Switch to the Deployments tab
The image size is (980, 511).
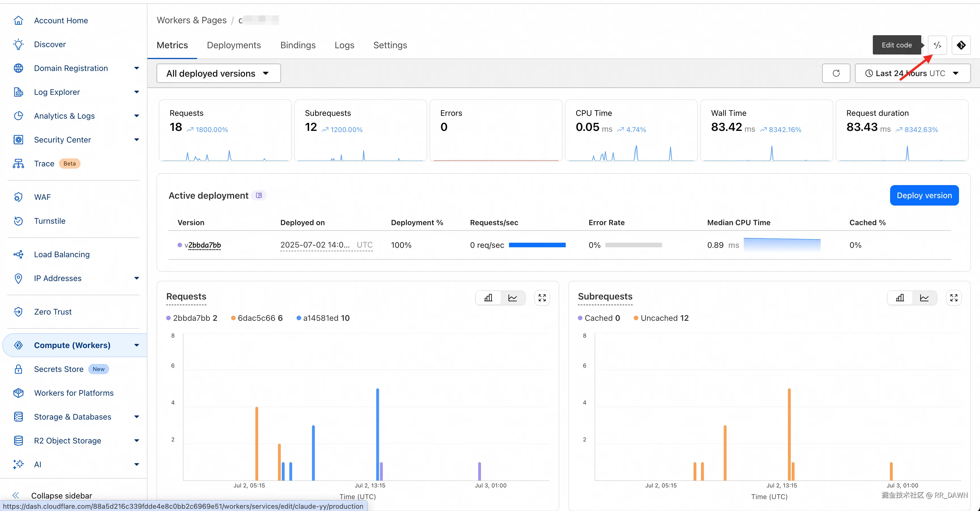234,45
